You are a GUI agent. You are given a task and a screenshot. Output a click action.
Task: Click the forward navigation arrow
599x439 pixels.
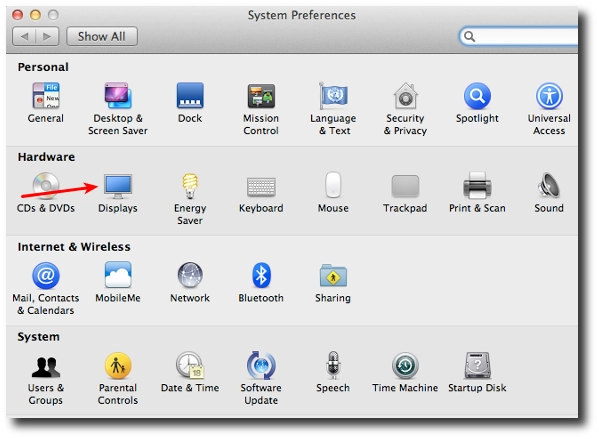tap(47, 36)
